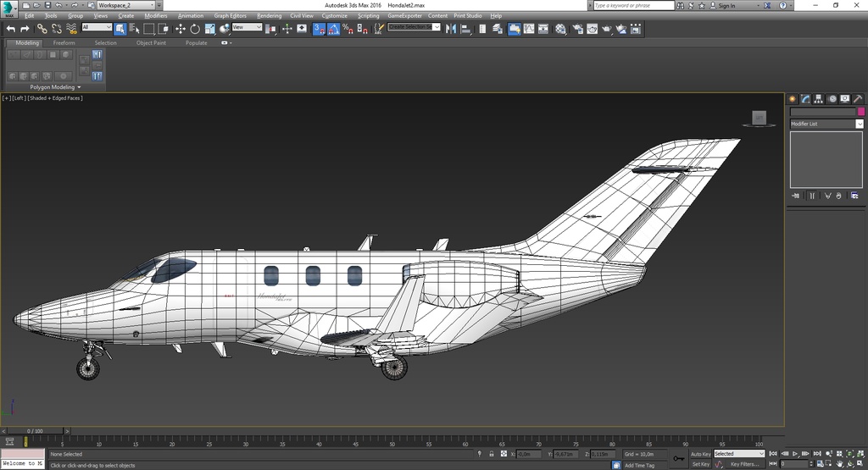The width and height of the screenshot is (868, 470).
Task: Click the object color swatch in Modify panel
Action: [861, 112]
